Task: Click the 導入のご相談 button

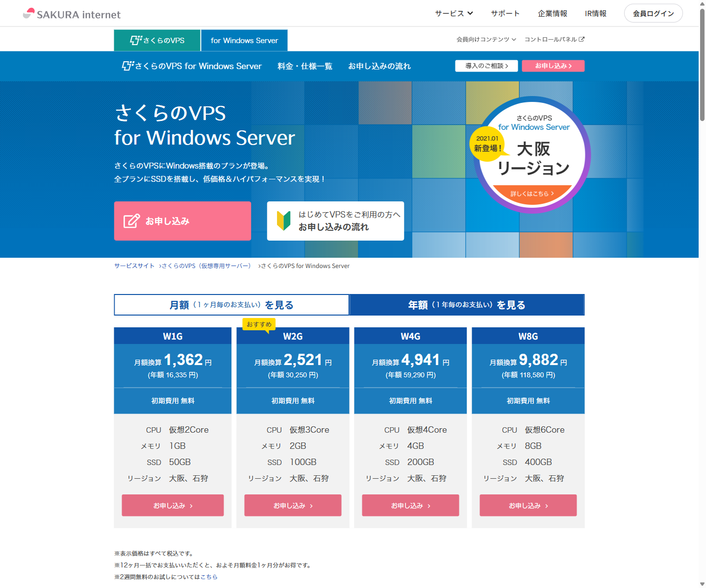Action: click(486, 66)
